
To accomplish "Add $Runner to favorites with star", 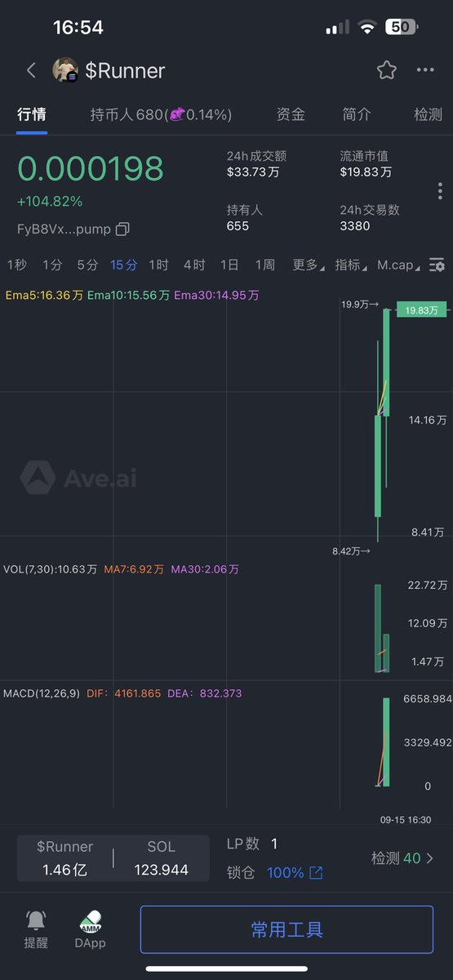I will click(387, 70).
